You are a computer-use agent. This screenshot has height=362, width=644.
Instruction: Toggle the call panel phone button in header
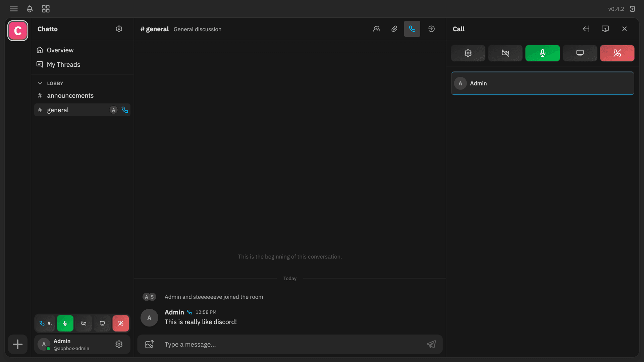pos(412,29)
